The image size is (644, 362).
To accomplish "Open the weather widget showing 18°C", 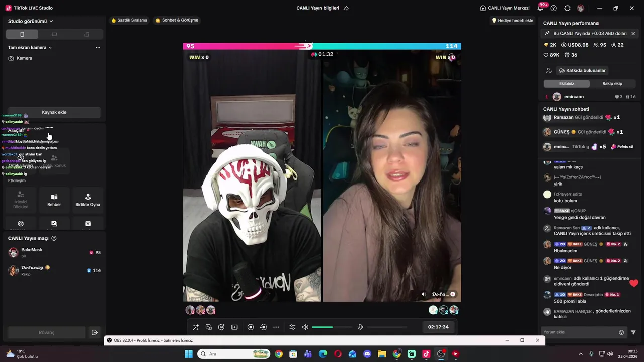I will [x=22, y=354].
